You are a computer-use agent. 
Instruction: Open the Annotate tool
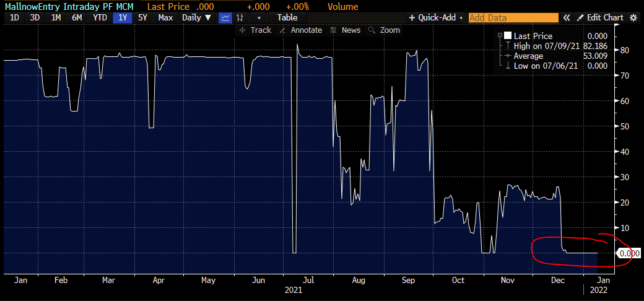coord(301,30)
